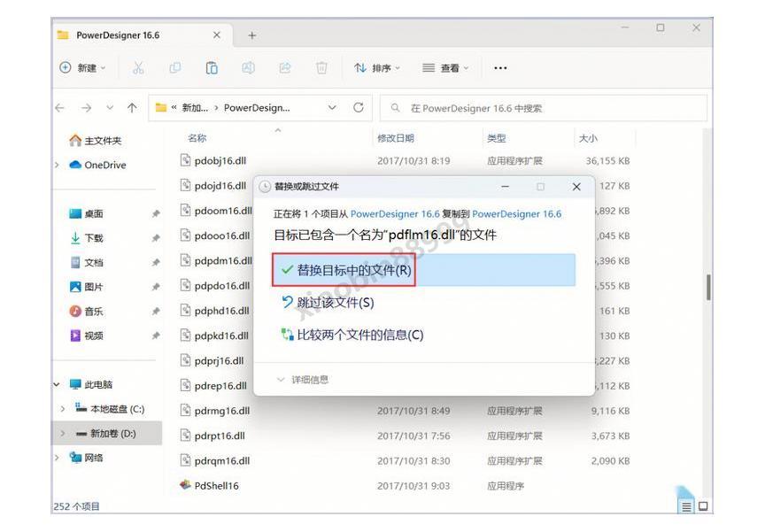Open OneDrive in the sidebar
The width and height of the screenshot is (765, 532).
(x=97, y=165)
